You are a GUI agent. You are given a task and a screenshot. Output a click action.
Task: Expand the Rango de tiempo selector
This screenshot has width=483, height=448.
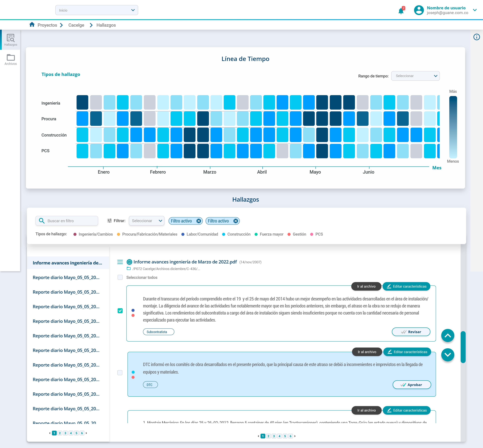(415, 76)
